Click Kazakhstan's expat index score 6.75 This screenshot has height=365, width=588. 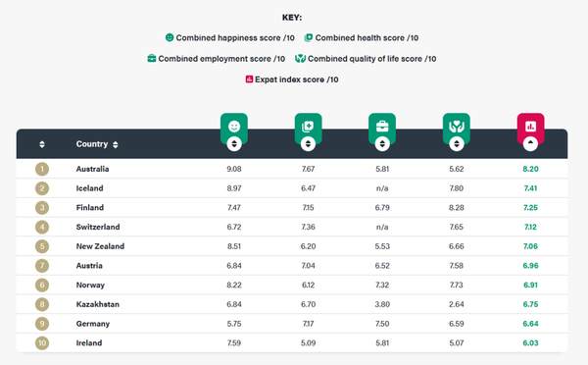pos(530,304)
